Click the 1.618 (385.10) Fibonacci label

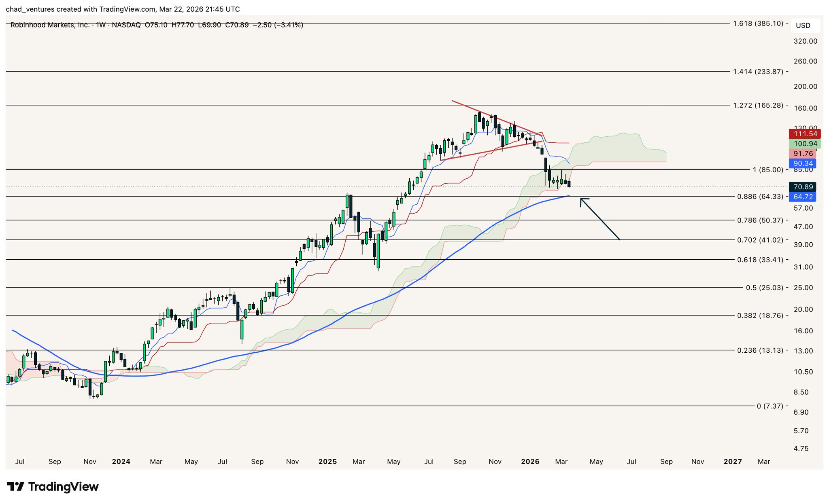(758, 23)
